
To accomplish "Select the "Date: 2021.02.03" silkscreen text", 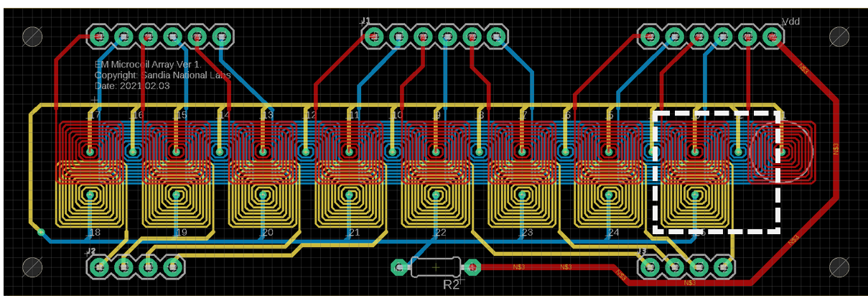I will 132,85.
